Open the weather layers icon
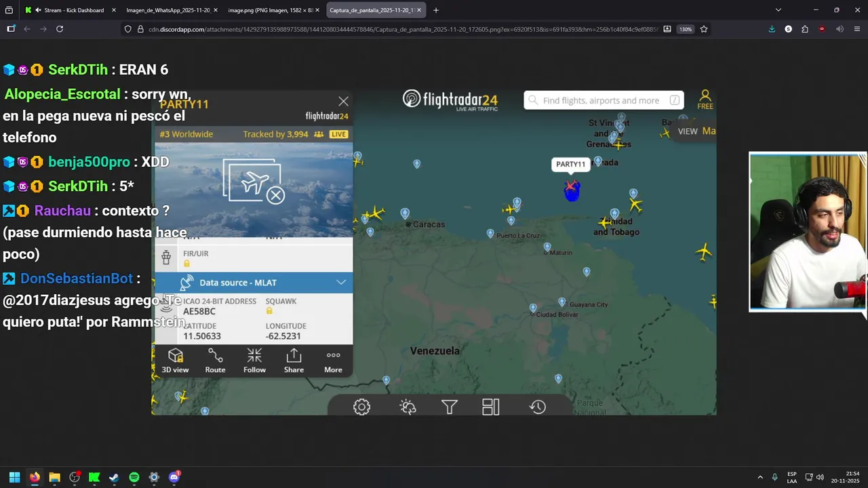868x488 pixels. click(x=408, y=407)
